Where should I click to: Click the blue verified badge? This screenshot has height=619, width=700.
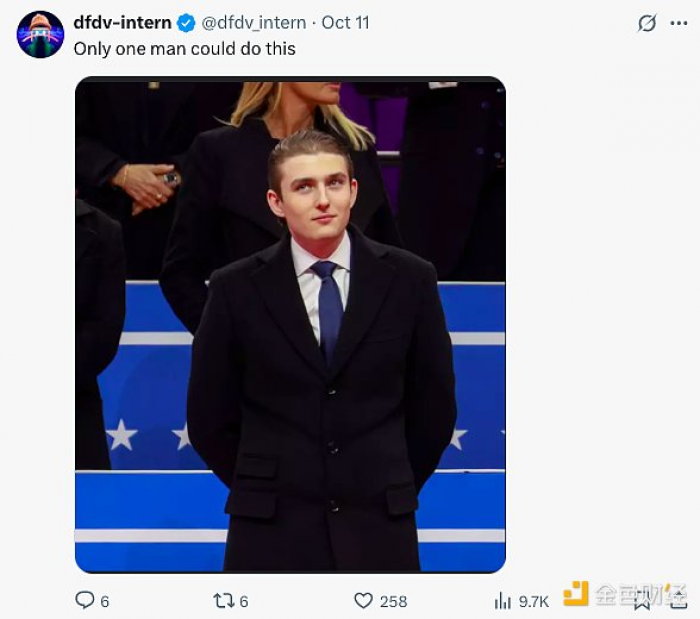186,23
